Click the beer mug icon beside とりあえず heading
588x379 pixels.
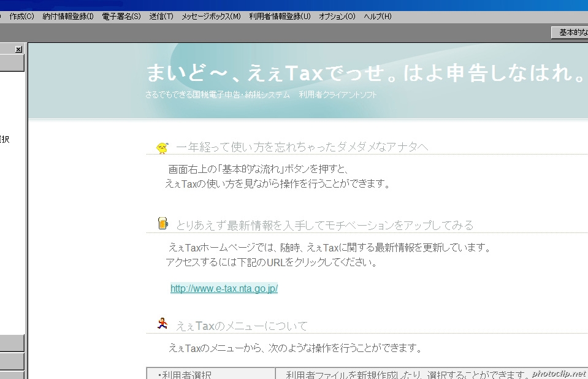[x=162, y=223]
